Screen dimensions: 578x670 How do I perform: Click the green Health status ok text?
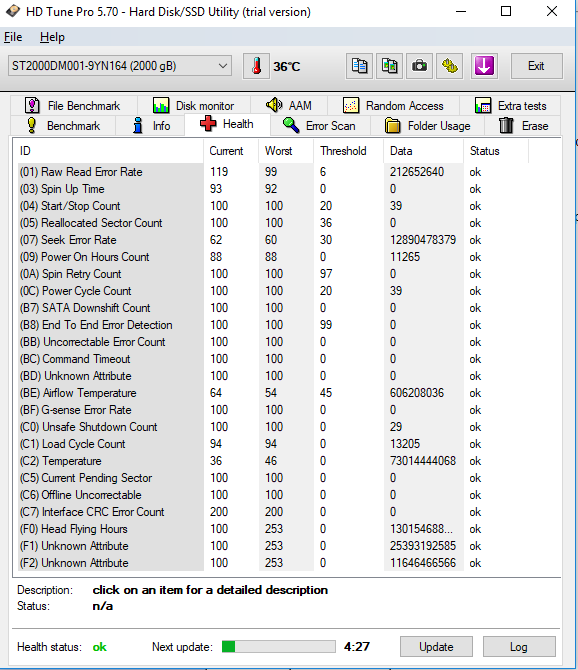click(x=100, y=647)
